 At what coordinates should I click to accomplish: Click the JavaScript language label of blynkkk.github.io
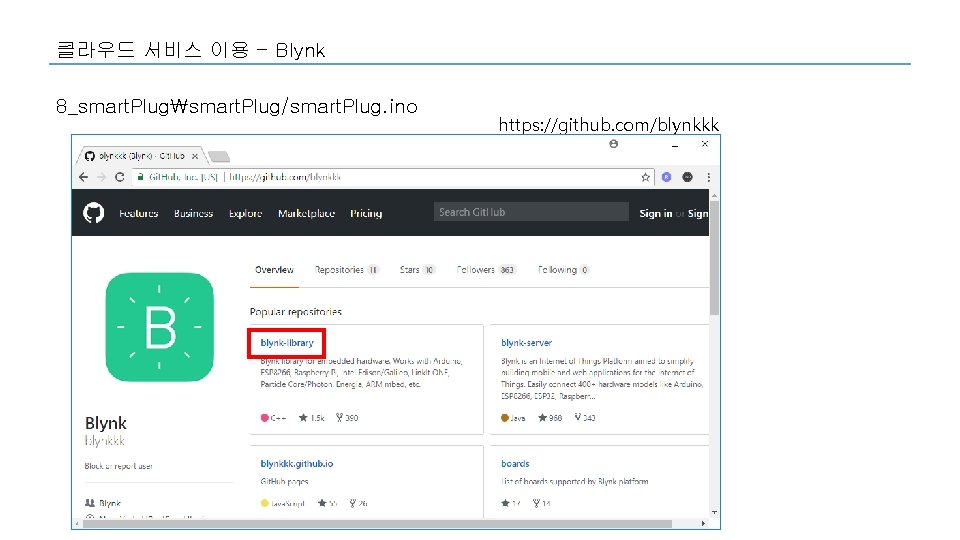click(283, 503)
